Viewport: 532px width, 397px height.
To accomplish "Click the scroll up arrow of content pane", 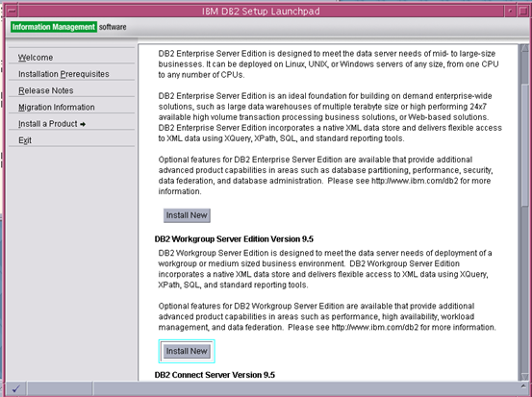I will (525, 48).
